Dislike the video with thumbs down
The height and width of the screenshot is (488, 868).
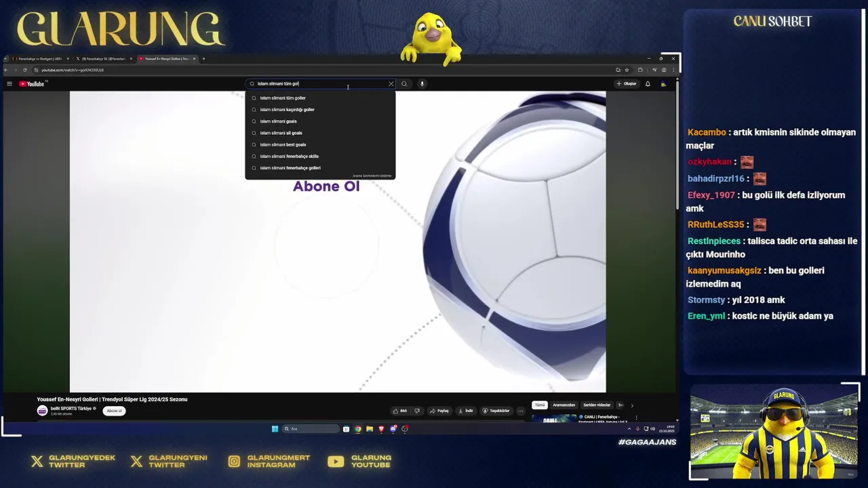(417, 411)
